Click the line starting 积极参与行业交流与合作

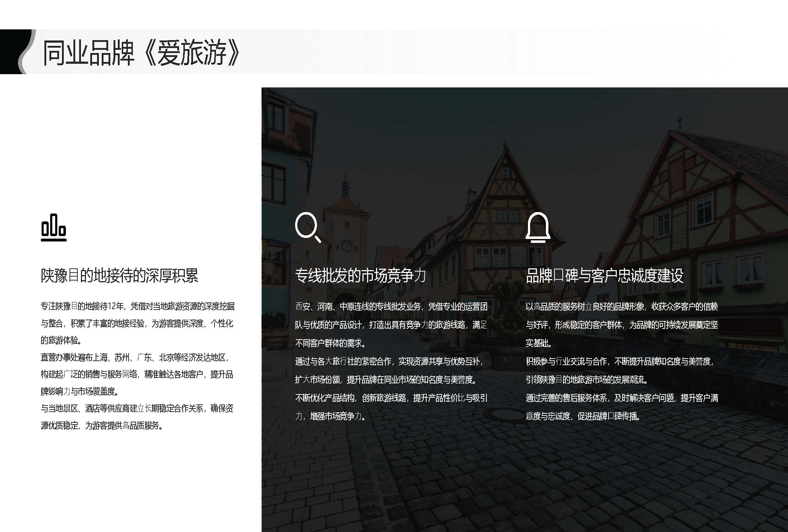coord(620,361)
